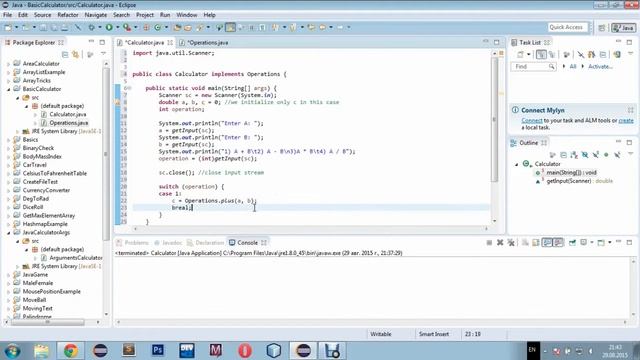Click Remove Launch X in Console toolbar
The width and height of the screenshot is (640, 360).
[500, 242]
